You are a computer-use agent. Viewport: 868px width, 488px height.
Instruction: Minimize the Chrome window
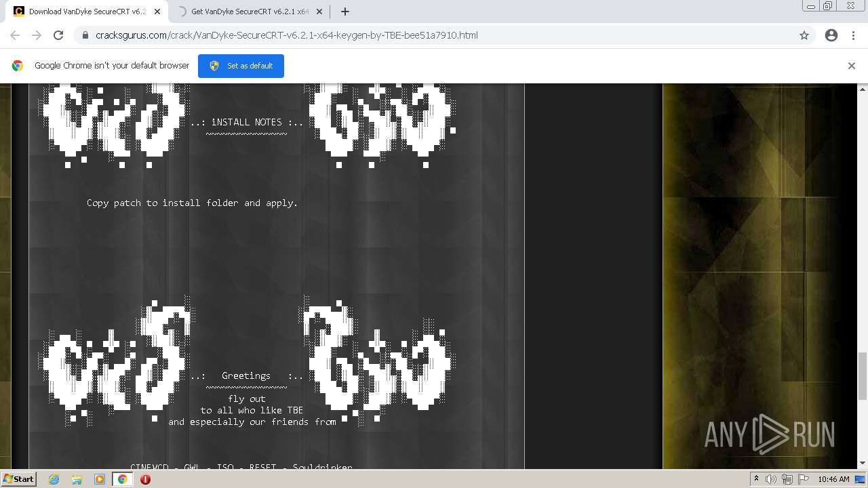810,6
